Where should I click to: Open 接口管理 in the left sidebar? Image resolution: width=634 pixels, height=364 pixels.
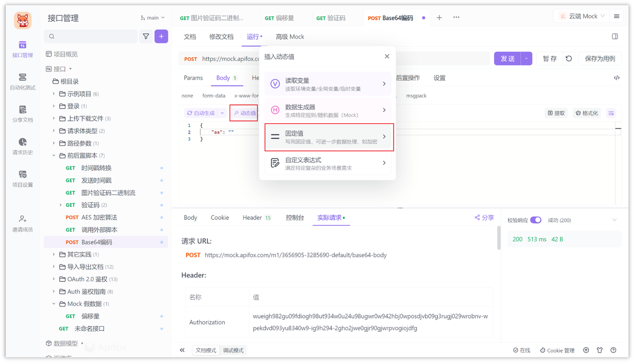click(x=22, y=50)
